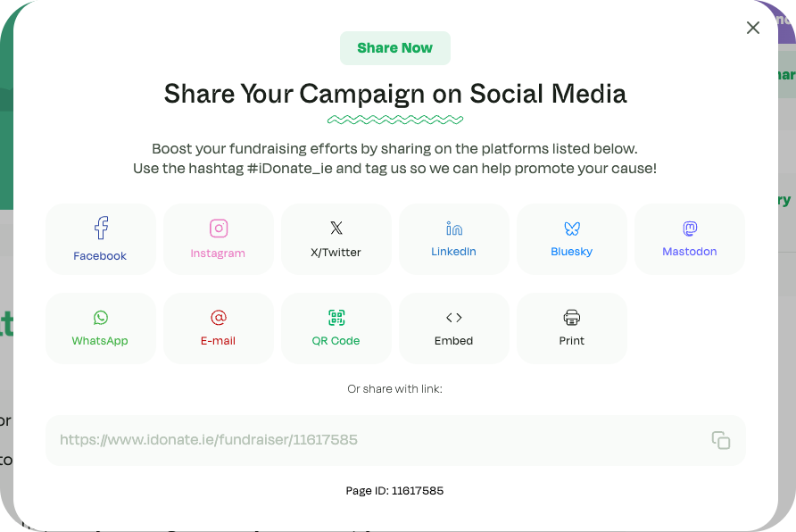Click the Instagram share icon

point(219,229)
